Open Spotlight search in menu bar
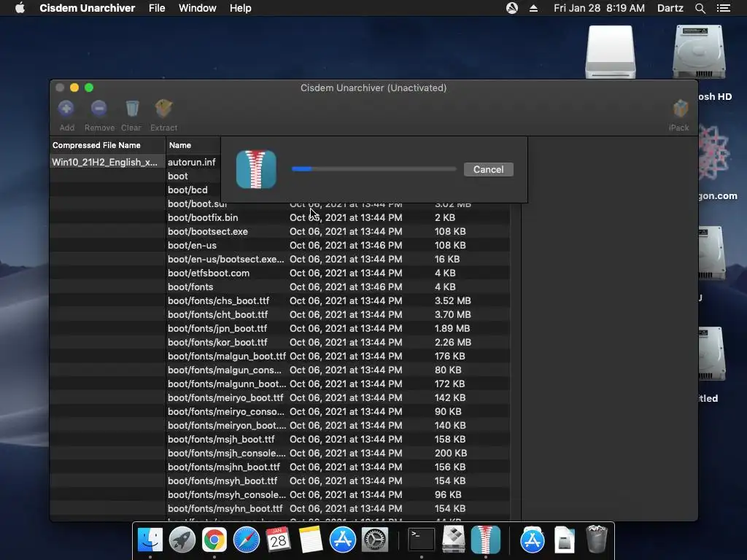The image size is (747, 560). tap(700, 8)
